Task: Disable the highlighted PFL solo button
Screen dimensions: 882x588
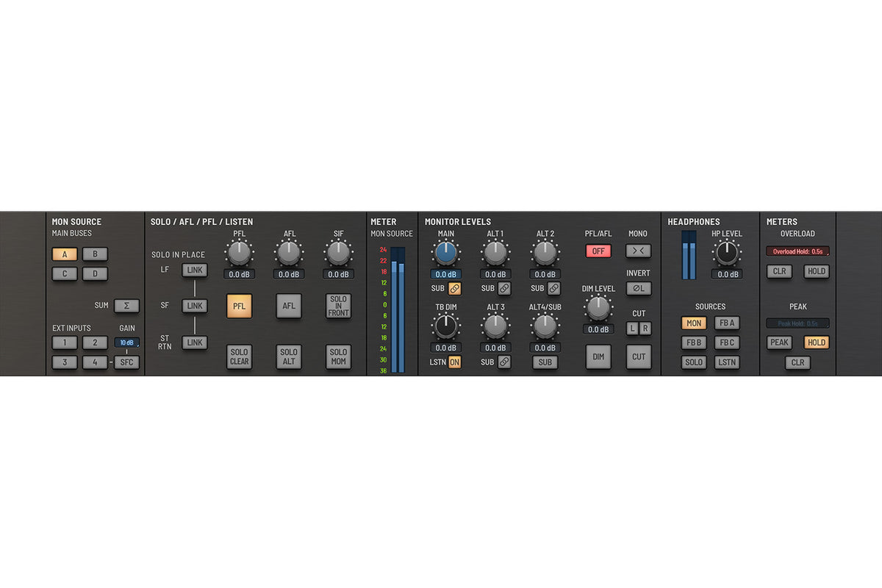Action: (239, 306)
